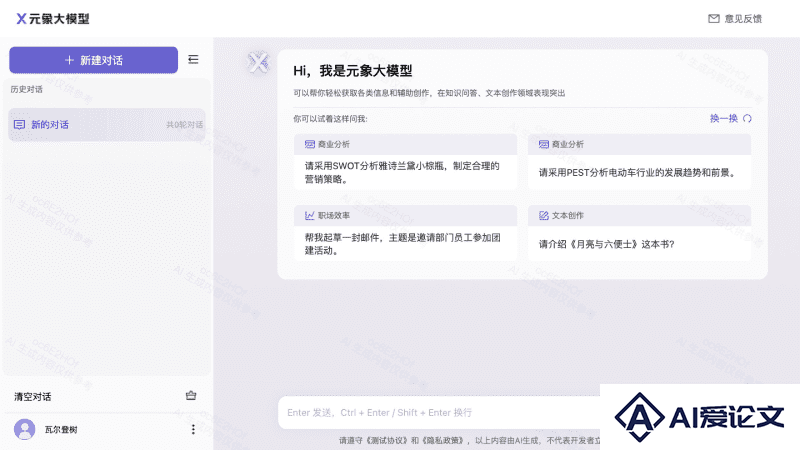The width and height of the screenshot is (800, 450).
Task: Start a chat with 新建对话
Action: click(x=93, y=60)
